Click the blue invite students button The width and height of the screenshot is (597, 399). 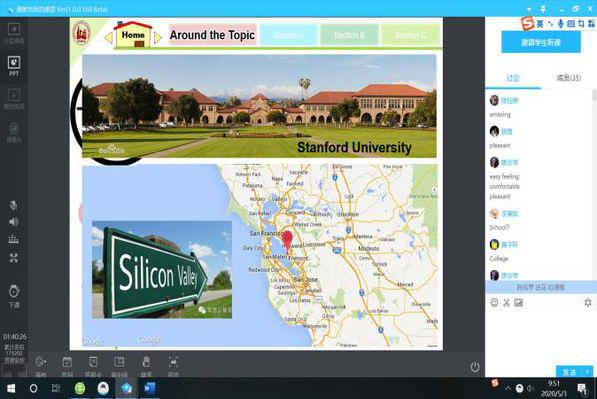(541, 42)
